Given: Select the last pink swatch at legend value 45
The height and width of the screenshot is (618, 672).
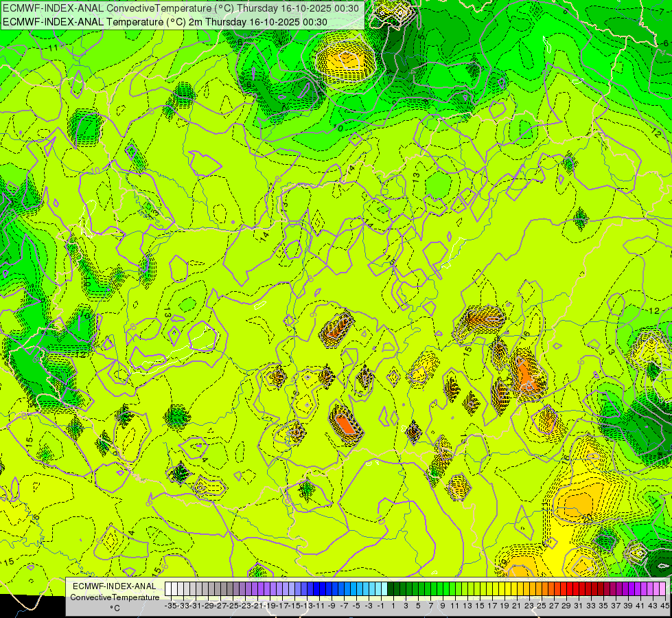Looking at the screenshot, I should coord(662,588).
